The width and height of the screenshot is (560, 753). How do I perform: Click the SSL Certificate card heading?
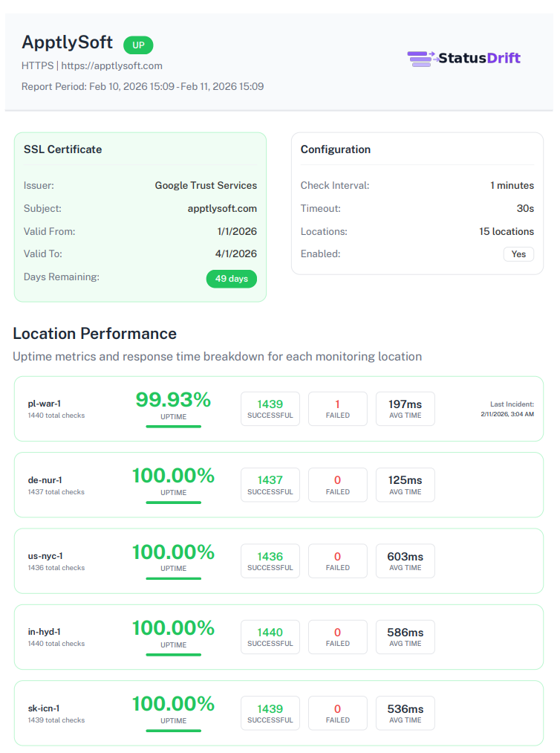tap(63, 149)
